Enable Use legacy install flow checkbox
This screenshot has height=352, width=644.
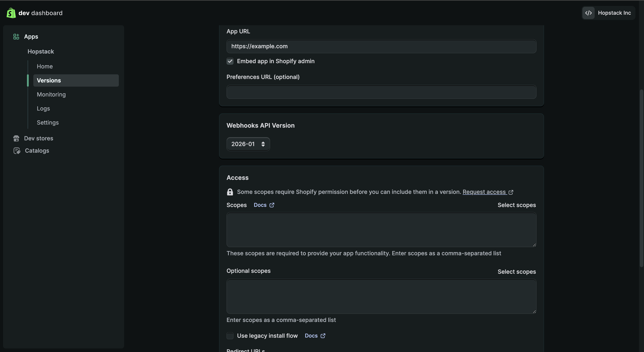[x=230, y=336]
